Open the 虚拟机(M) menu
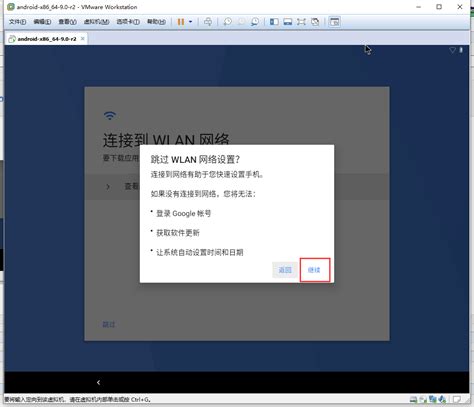The height and width of the screenshot is (407, 474). point(96,22)
